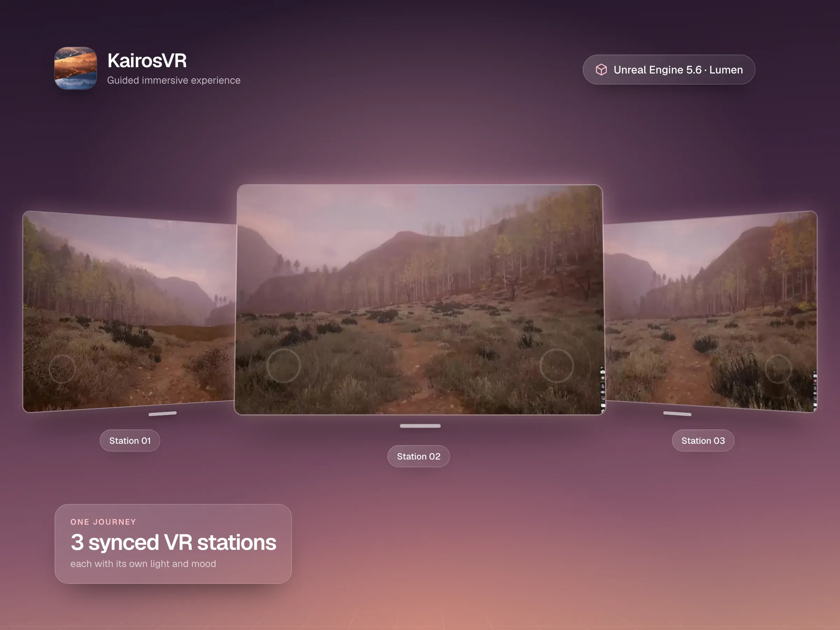Select the Station 02 label
The height and width of the screenshot is (630, 840).
pyautogui.click(x=419, y=456)
